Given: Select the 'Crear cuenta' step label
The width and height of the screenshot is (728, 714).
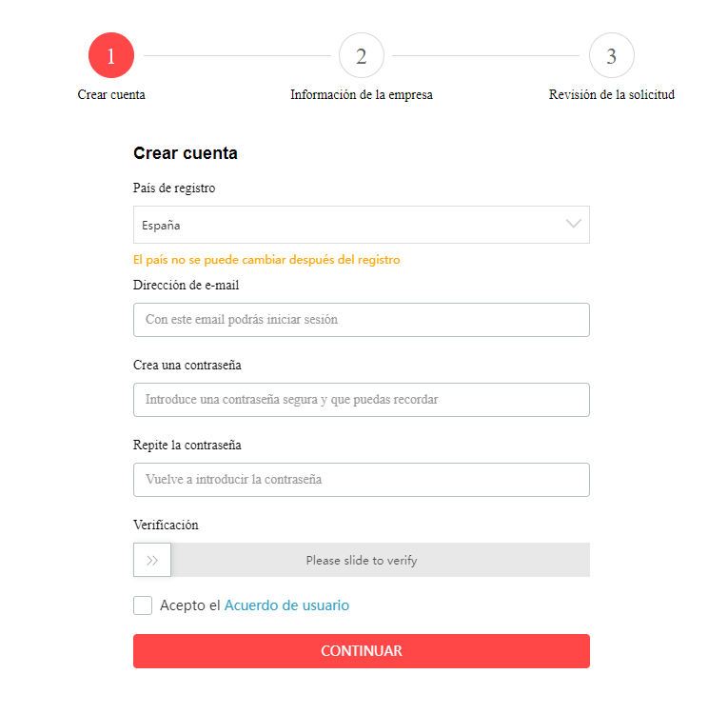Looking at the screenshot, I should point(111,95).
